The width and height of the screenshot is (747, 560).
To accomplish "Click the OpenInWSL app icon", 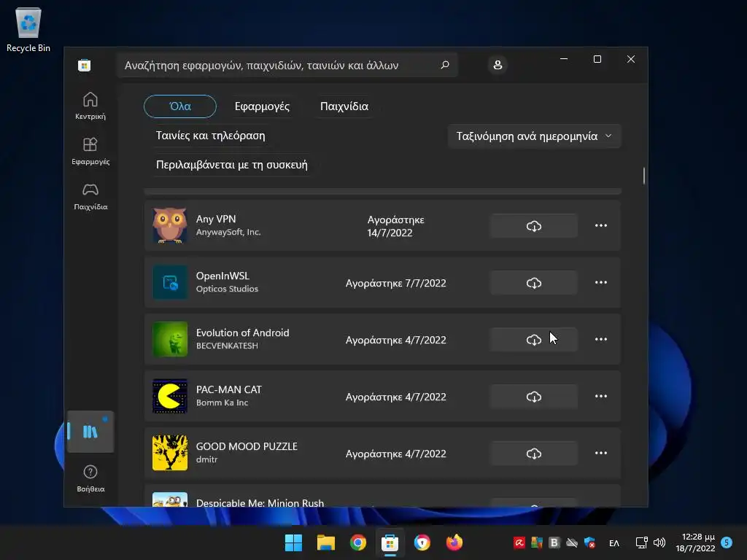I will point(169,282).
